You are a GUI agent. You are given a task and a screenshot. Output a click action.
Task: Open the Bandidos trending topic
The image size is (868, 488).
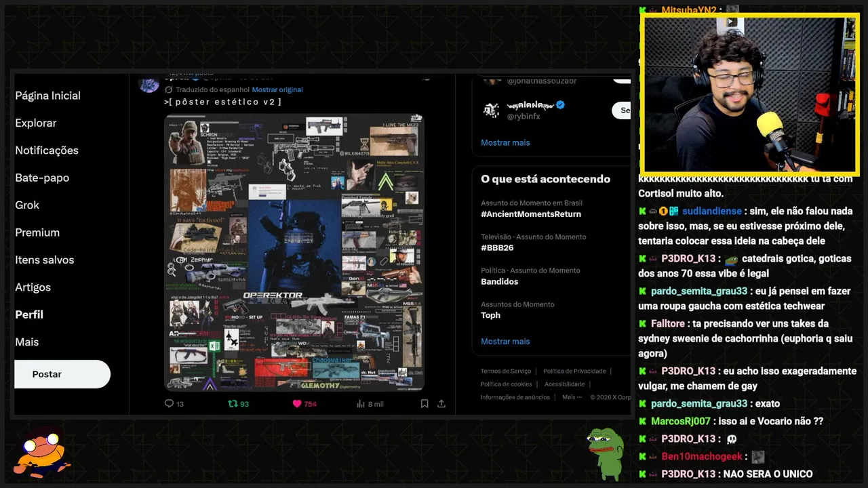[499, 281]
